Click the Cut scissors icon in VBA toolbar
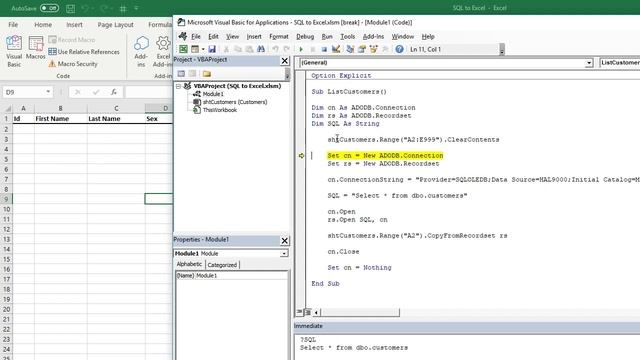Image resolution: width=640 pixels, height=360 pixels. [226, 49]
